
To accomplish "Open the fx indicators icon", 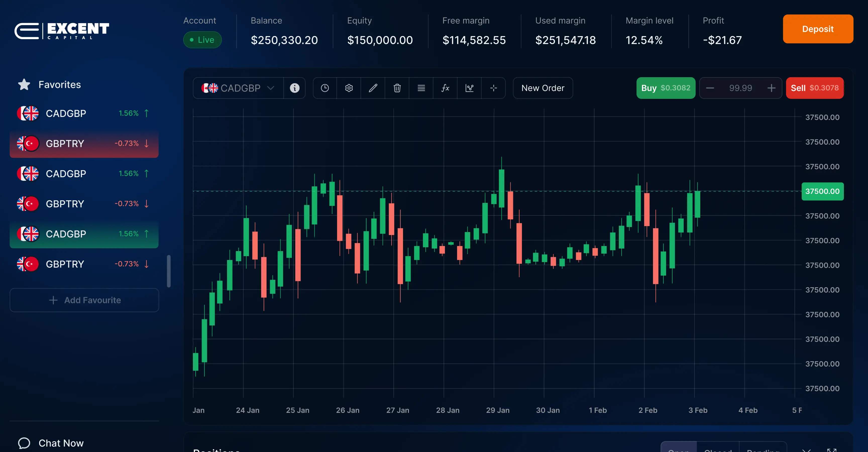I will 445,88.
